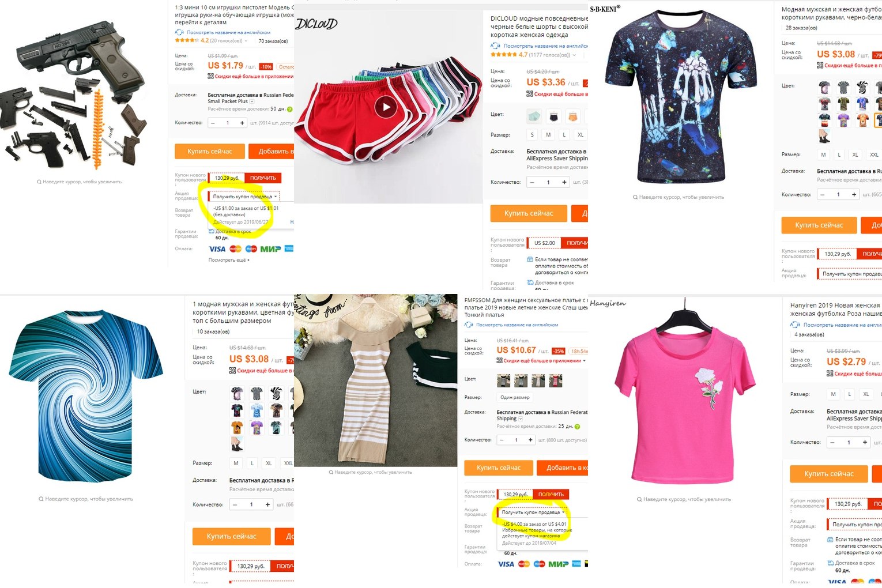Click help icon beside 50 дн. delivery estimate

click(x=290, y=109)
